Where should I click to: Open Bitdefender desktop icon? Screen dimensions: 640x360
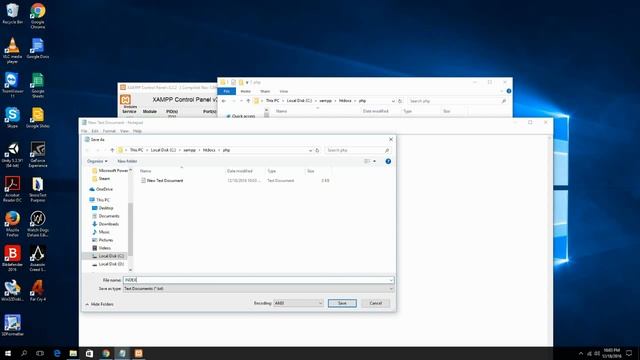click(x=12, y=258)
